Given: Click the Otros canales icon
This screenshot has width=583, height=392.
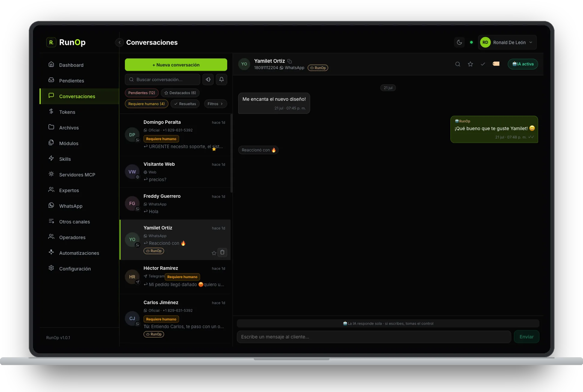Looking at the screenshot, I should (x=51, y=221).
